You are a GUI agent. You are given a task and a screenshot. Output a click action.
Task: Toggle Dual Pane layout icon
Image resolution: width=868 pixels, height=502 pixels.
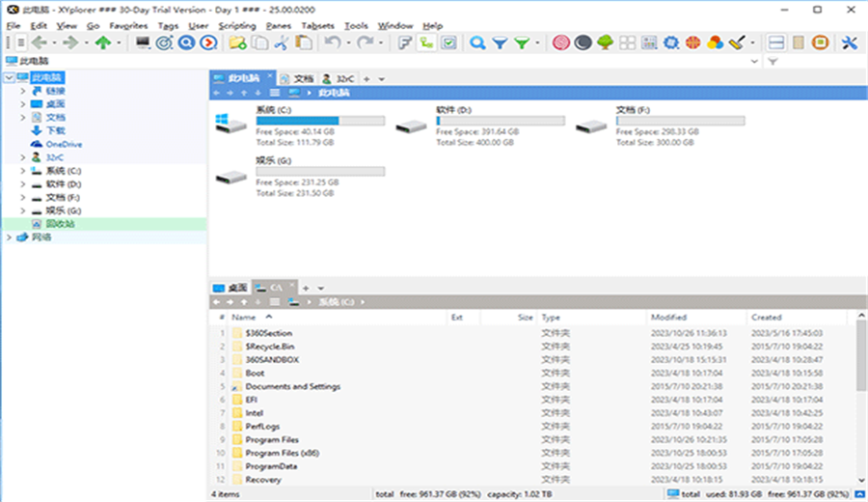[776, 42]
